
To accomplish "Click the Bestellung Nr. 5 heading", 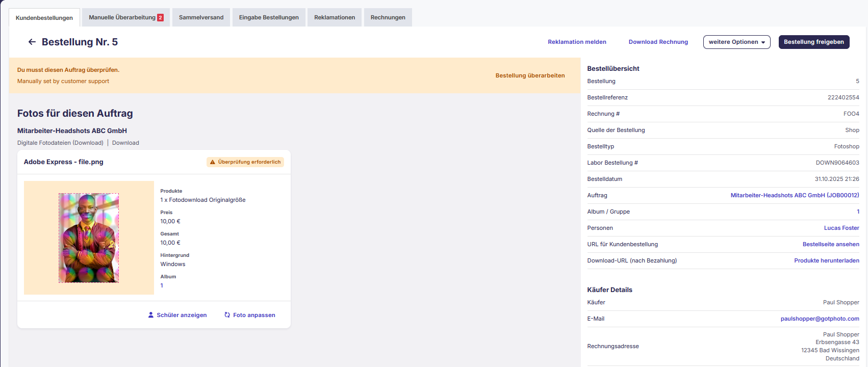I will [x=80, y=42].
